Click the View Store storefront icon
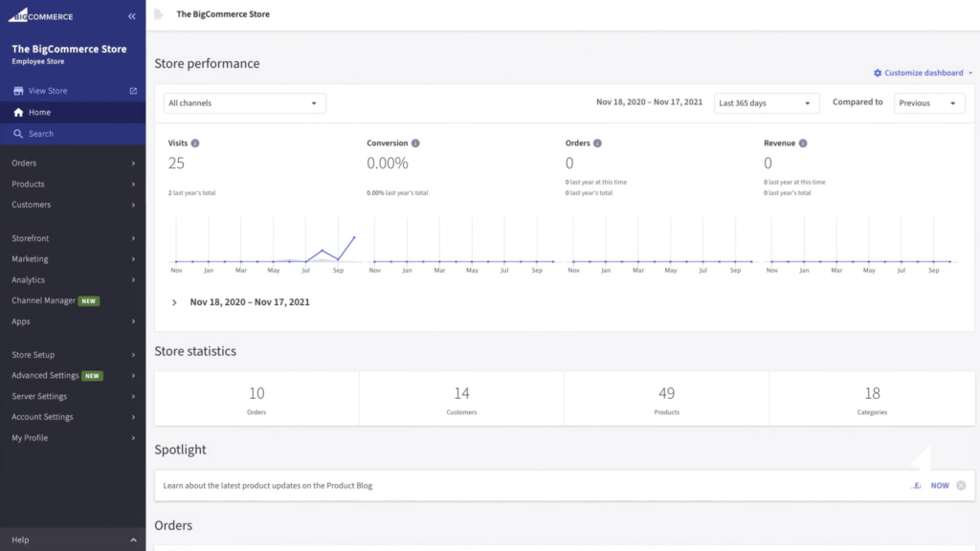Viewport: 980px width, 551px height. click(18, 91)
